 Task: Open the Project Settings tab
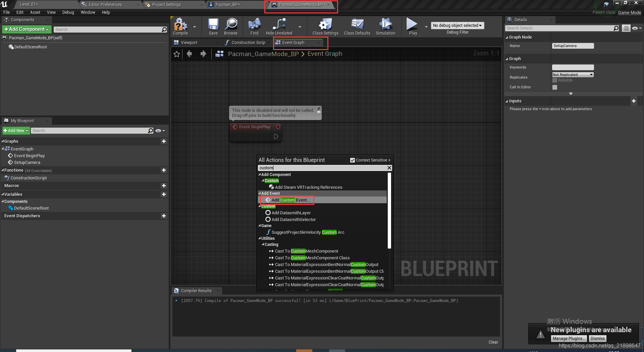point(166,5)
